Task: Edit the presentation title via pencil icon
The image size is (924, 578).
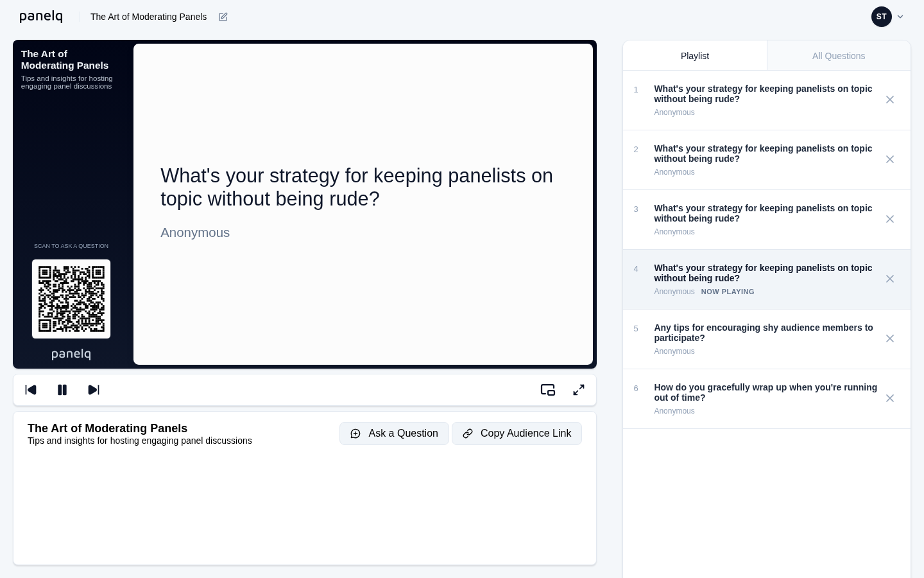Action: point(223,17)
